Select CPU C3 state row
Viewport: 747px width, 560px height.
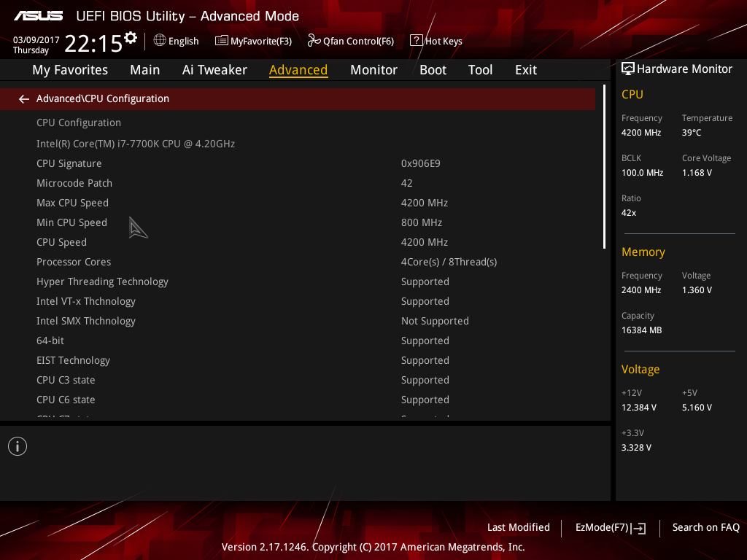pos(298,381)
